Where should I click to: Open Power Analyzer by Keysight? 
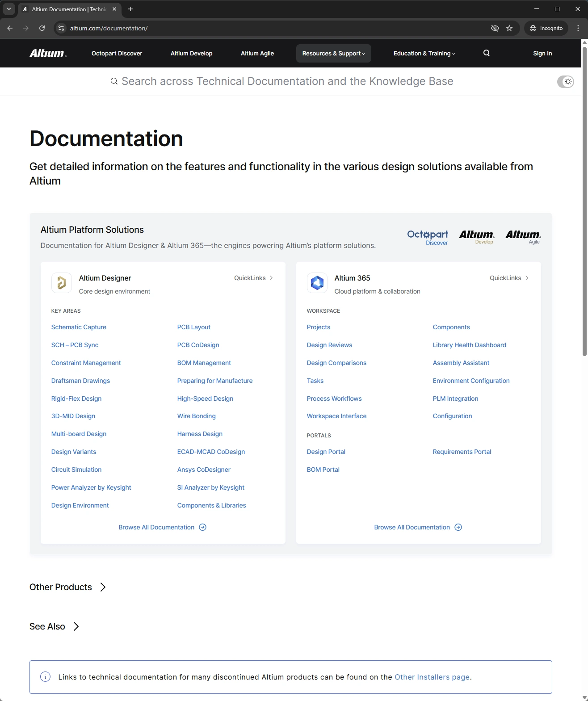[91, 487]
